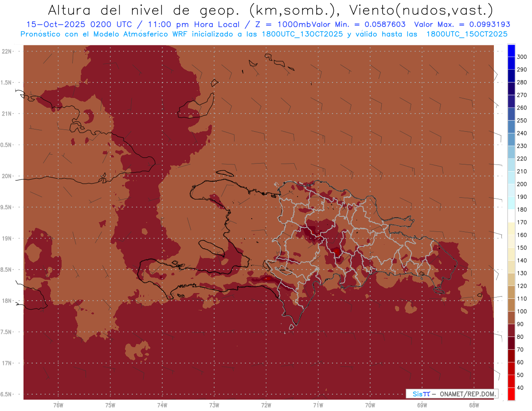Screen dimensions: 532x411
Task: Click the colorbar label 180
Action: point(521,210)
